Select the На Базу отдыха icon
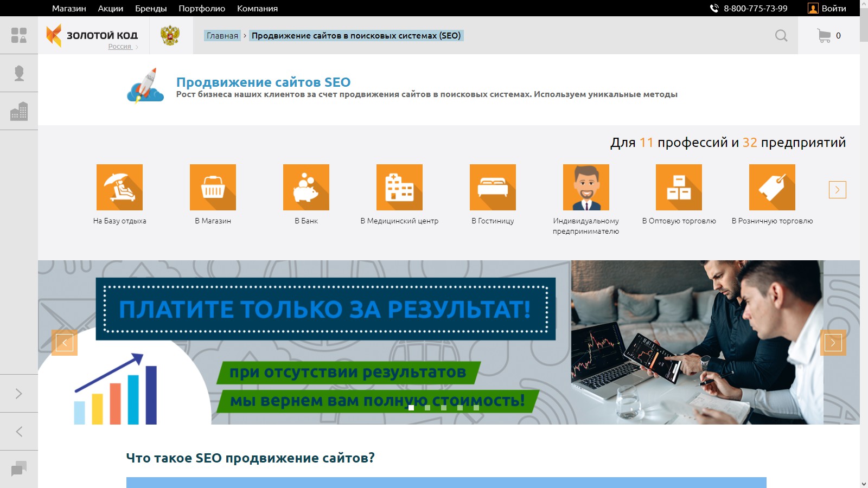Screen dimensions: 868x488 click(x=119, y=187)
